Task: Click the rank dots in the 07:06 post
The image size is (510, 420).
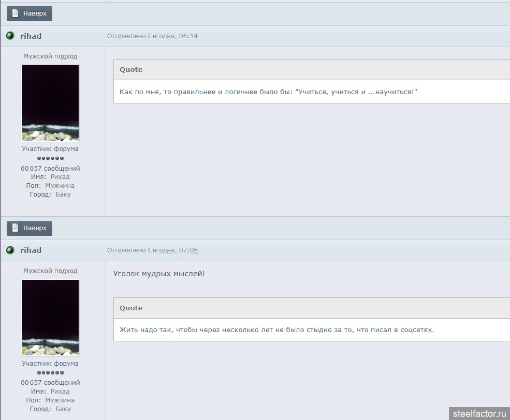Action: [50, 372]
